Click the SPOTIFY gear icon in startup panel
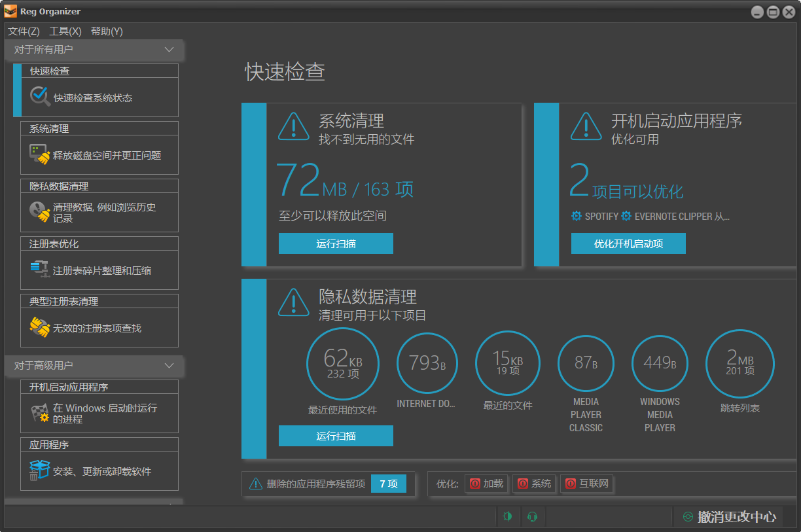Viewport: 801px width, 532px height. pos(577,215)
